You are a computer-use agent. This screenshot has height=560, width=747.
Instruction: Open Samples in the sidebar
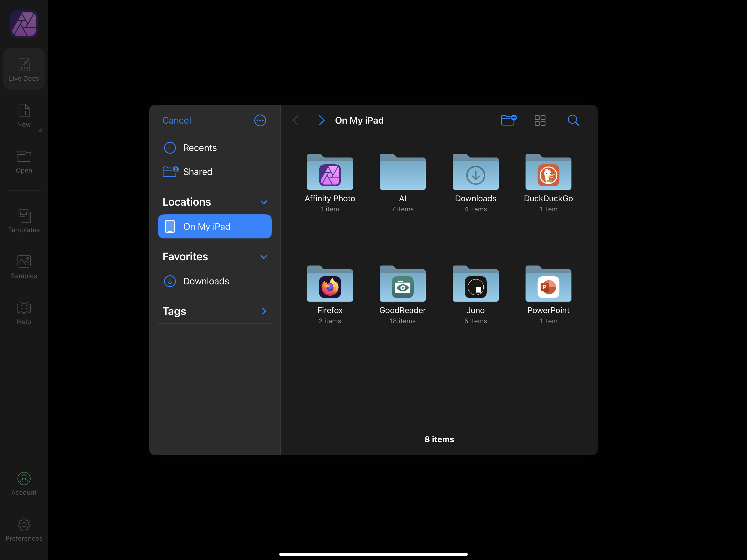coord(24,267)
